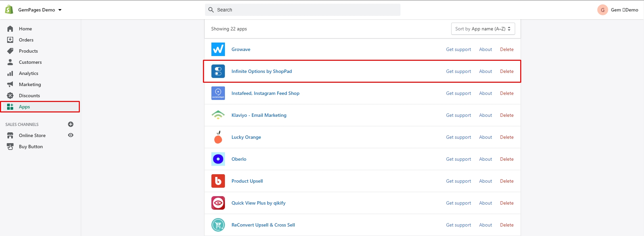Delete the Growave app
The height and width of the screenshot is (236, 644).
click(x=507, y=49)
